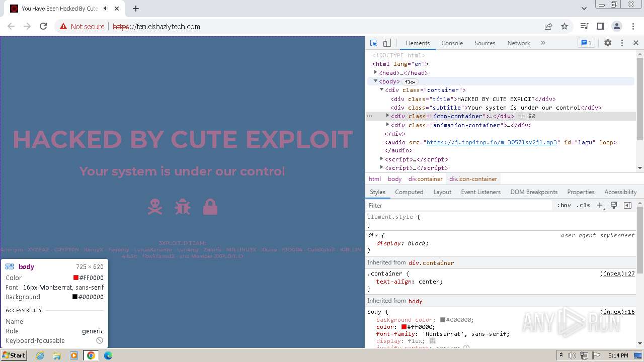Image resolution: width=644 pixels, height=362 pixels.
Task: Click the flex badge next to body
Action: click(x=410, y=82)
